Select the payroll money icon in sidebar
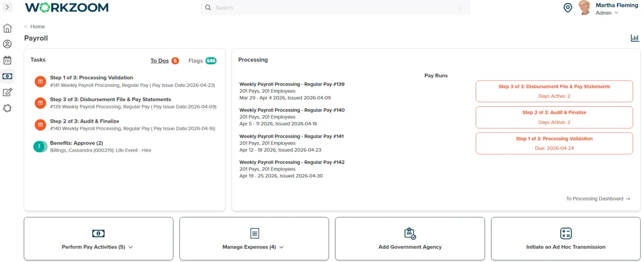The height and width of the screenshot is (262, 644). (x=7, y=76)
